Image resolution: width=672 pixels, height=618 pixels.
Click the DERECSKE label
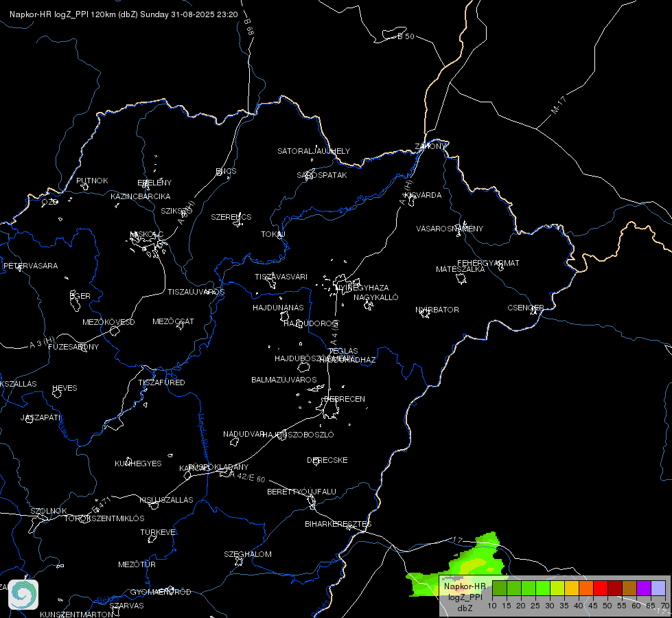coord(327,460)
